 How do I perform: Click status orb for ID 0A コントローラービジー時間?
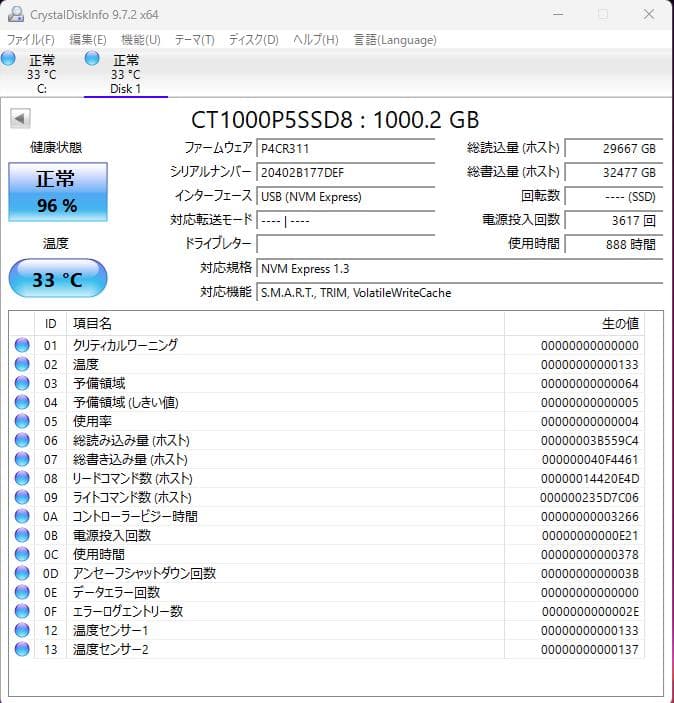(22, 516)
